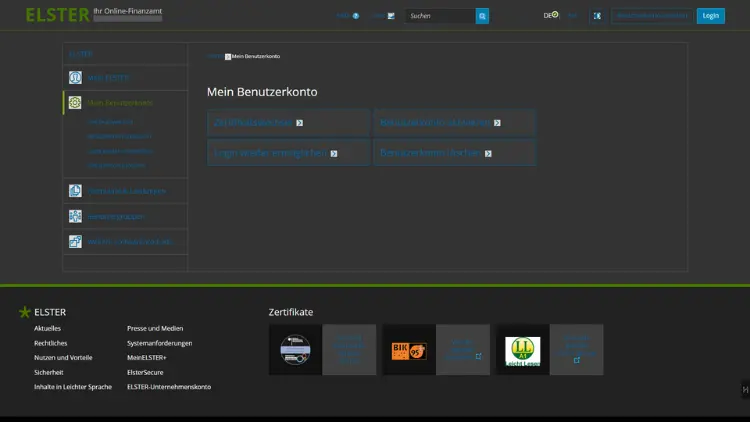Viewport: 750px width, 422px height.
Task: Open ELSTER-Unternehmenskonto footer link
Action: coord(169,387)
